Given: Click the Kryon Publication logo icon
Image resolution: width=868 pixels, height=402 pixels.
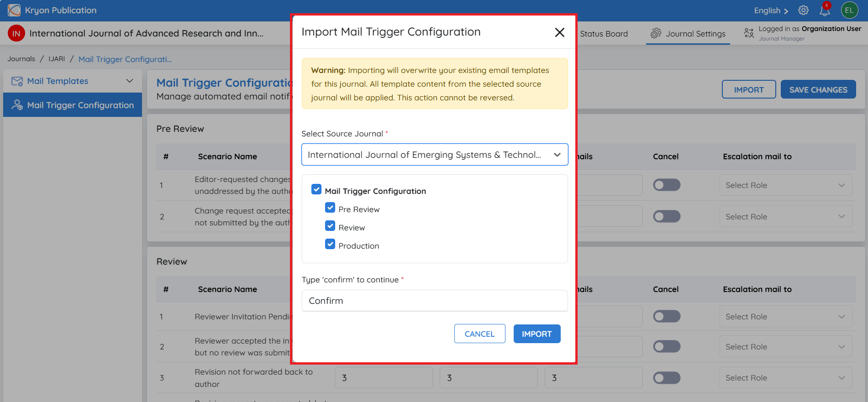Looking at the screenshot, I should tap(14, 10).
